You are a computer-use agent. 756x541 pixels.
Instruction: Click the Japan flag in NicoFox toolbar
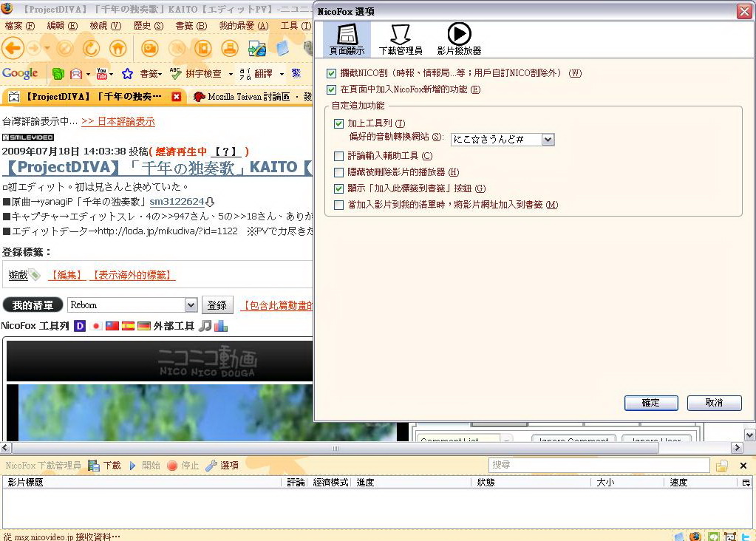coord(96,326)
